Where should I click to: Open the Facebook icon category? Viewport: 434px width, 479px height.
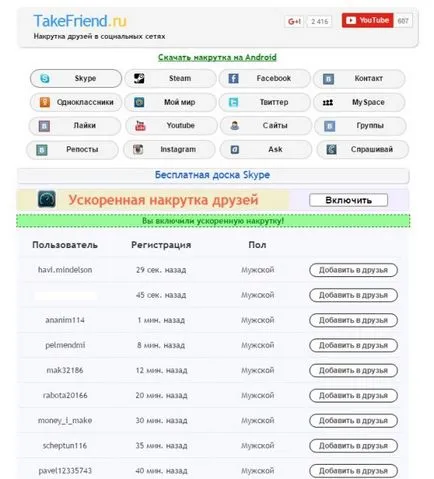(233, 79)
